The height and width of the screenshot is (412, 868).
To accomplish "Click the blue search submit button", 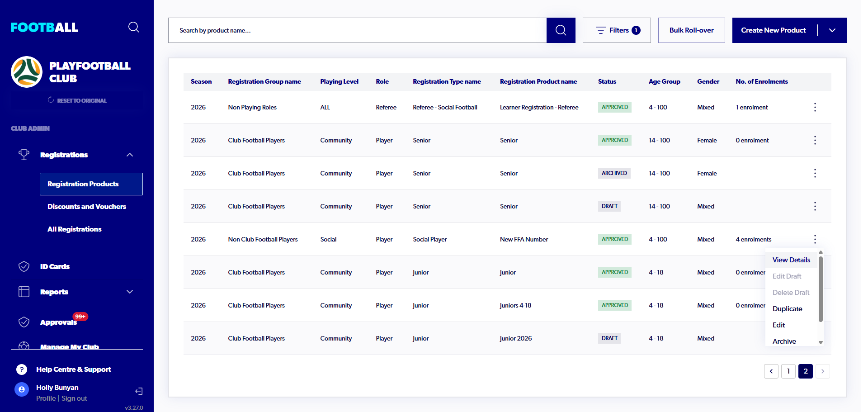I will point(561,30).
